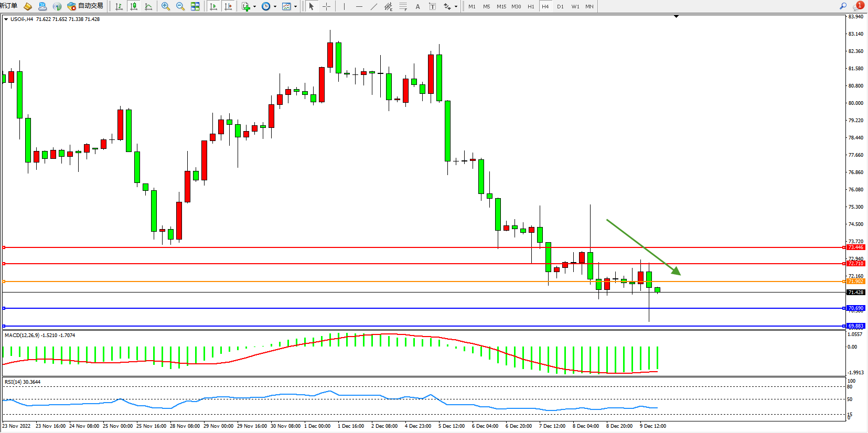The image size is (868, 433).
Task: Click the orange 71.902 price level line label
Action: coord(855,282)
